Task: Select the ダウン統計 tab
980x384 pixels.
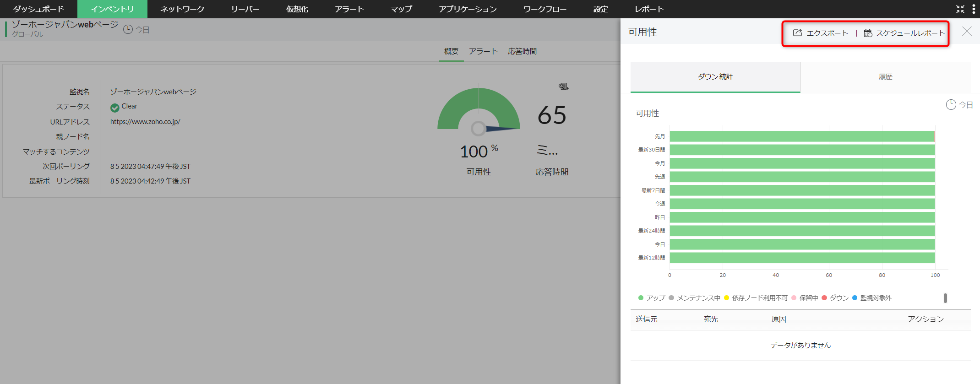Action: pyautogui.click(x=715, y=77)
